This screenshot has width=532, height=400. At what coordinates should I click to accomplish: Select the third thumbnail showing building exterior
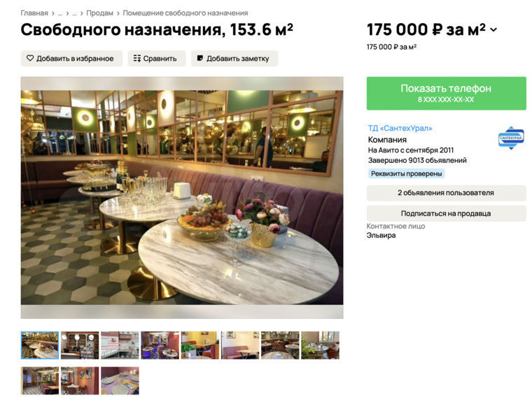click(x=120, y=345)
